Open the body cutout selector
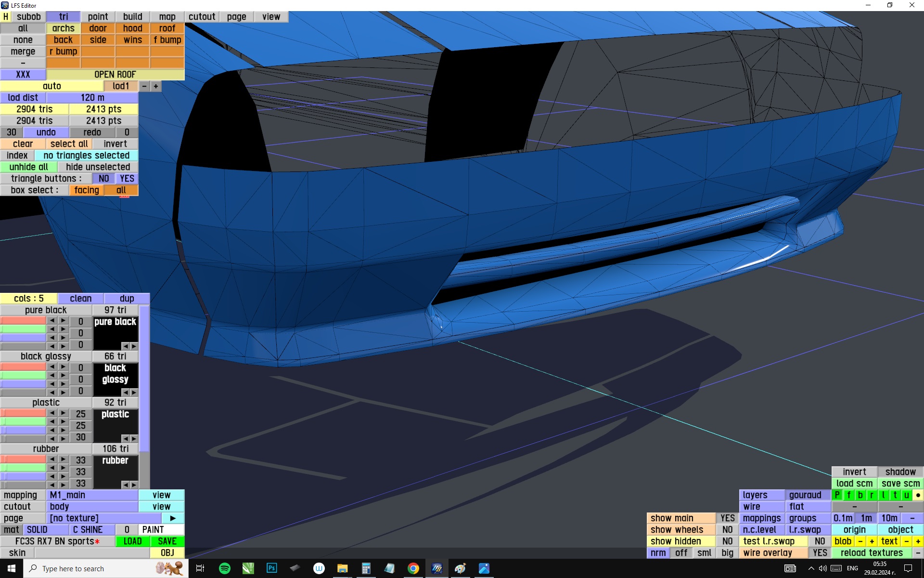This screenshot has width=924, height=578. 92,507
